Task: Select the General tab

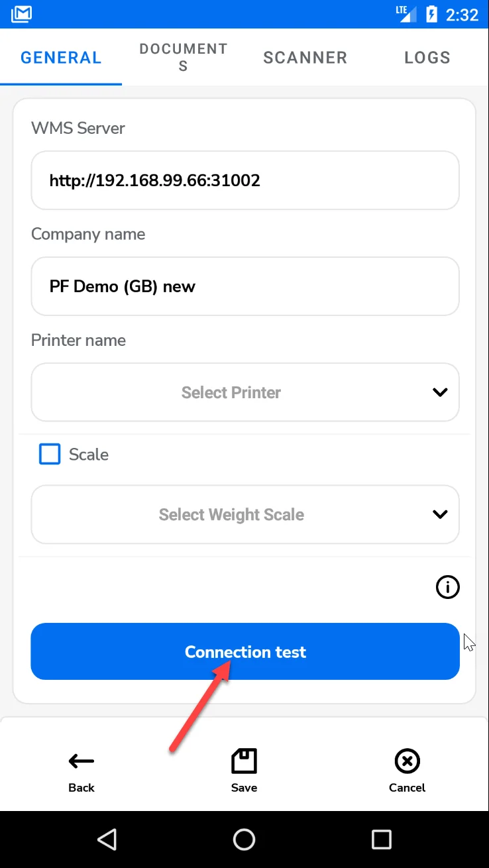Action: 61,58
